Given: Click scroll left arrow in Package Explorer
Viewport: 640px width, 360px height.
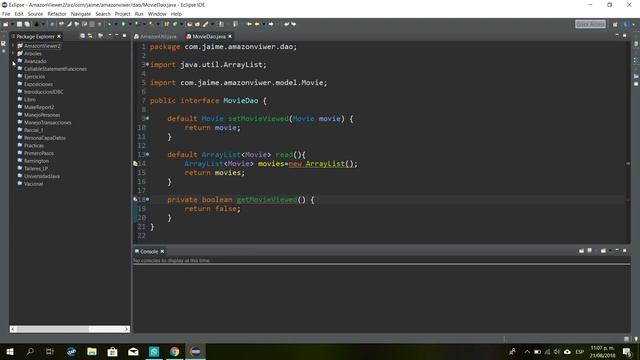Looking at the screenshot, I should 13,329.
